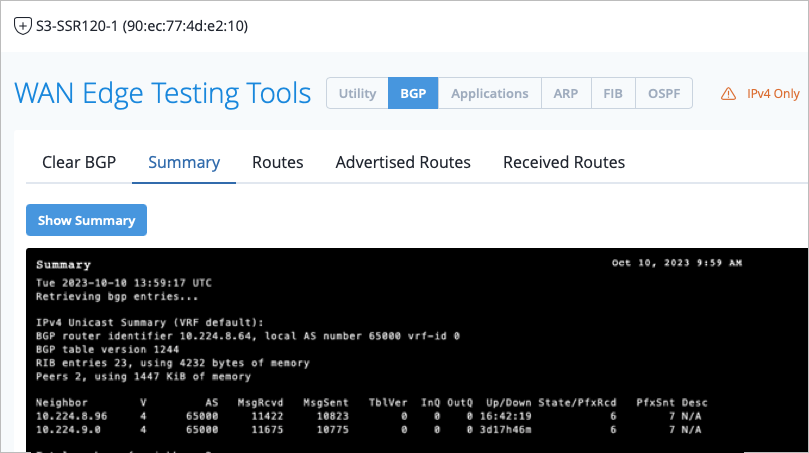
Task: Click the WAN Edge Testing Tools heading
Action: coord(163,93)
